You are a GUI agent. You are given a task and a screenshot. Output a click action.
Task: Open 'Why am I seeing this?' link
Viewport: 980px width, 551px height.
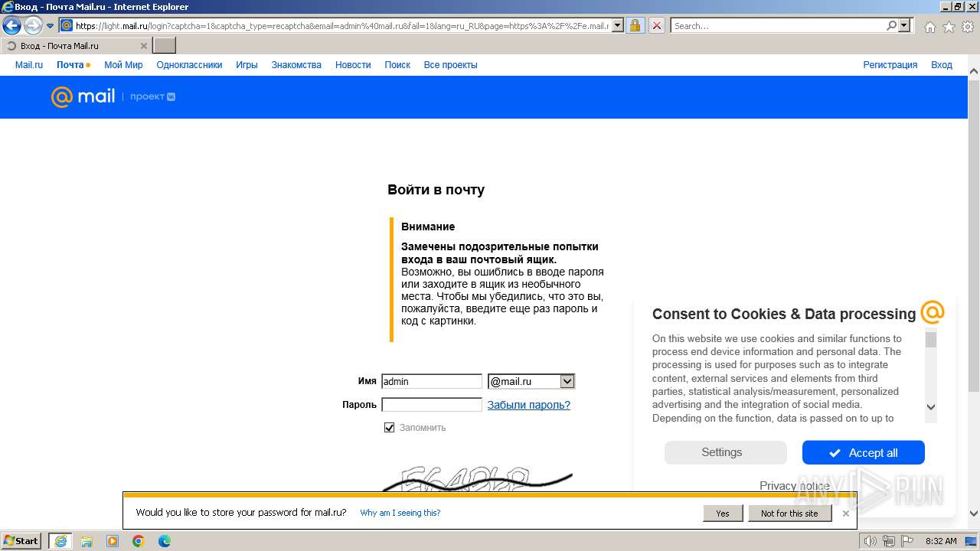pos(400,513)
